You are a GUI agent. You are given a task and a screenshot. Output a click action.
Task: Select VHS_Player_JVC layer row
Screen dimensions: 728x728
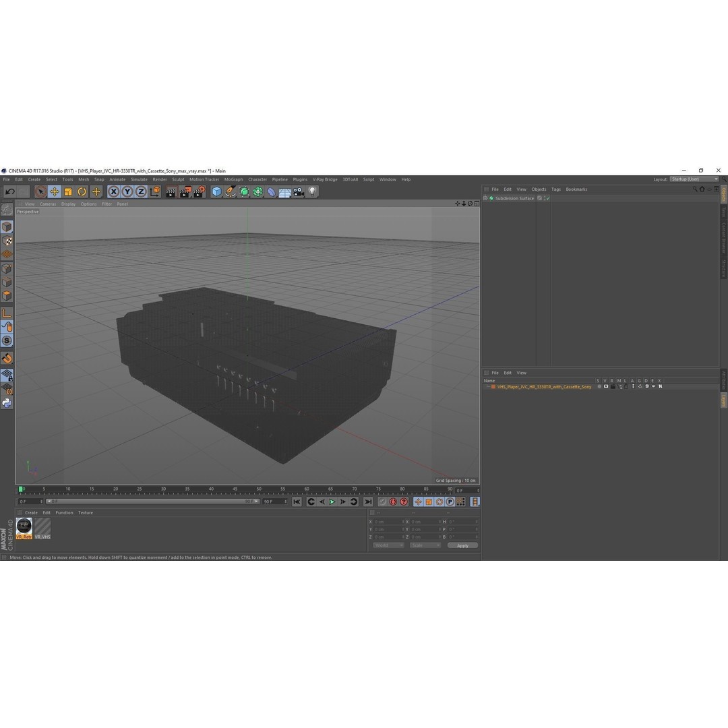(x=601, y=387)
